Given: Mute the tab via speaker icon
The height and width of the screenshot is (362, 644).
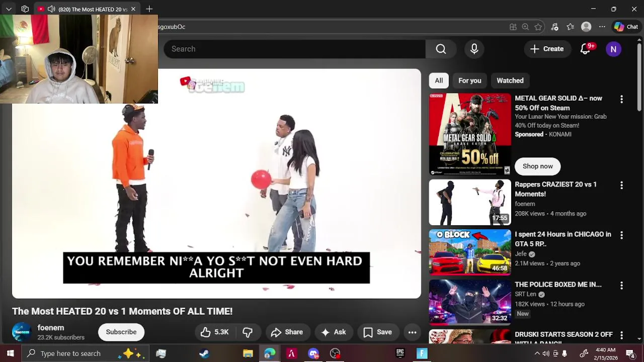Looking at the screenshot, I should pyautogui.click(x=51, y=9).
